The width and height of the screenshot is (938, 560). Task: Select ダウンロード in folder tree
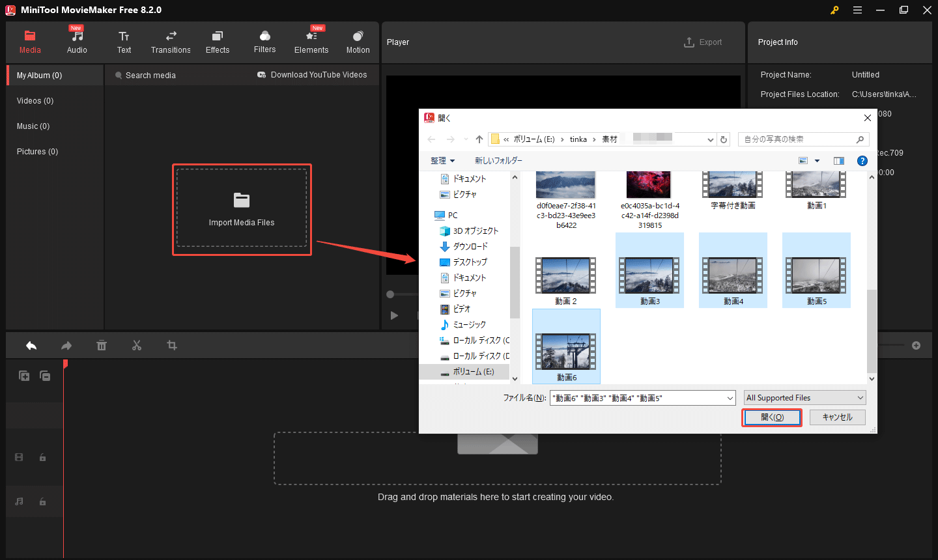tap(464, 247)
